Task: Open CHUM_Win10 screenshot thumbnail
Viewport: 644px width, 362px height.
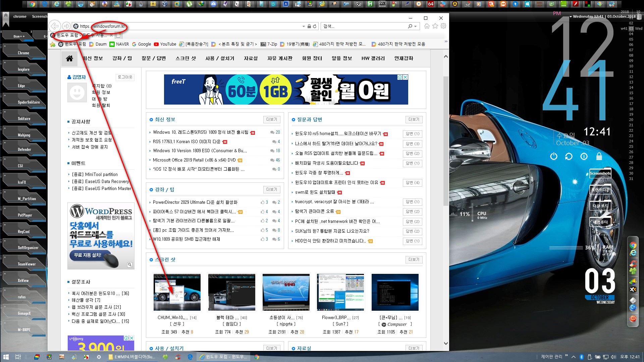Action: pos(177,292)
